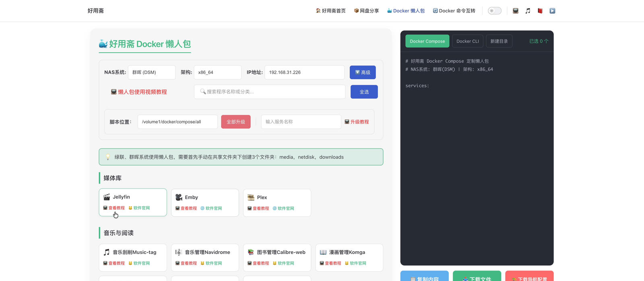Click the Music-tag music note icon
The image size is (644, 281).
click(x=107, y=252)
